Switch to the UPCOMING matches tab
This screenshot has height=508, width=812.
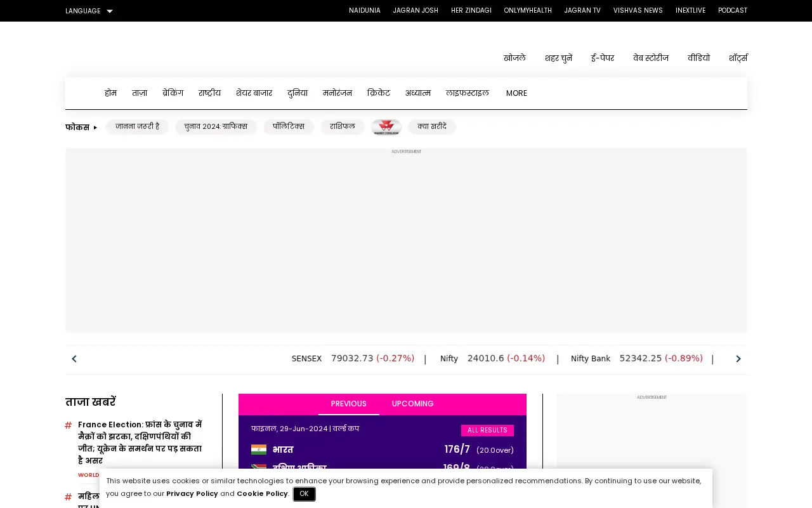tap(413, 404)
